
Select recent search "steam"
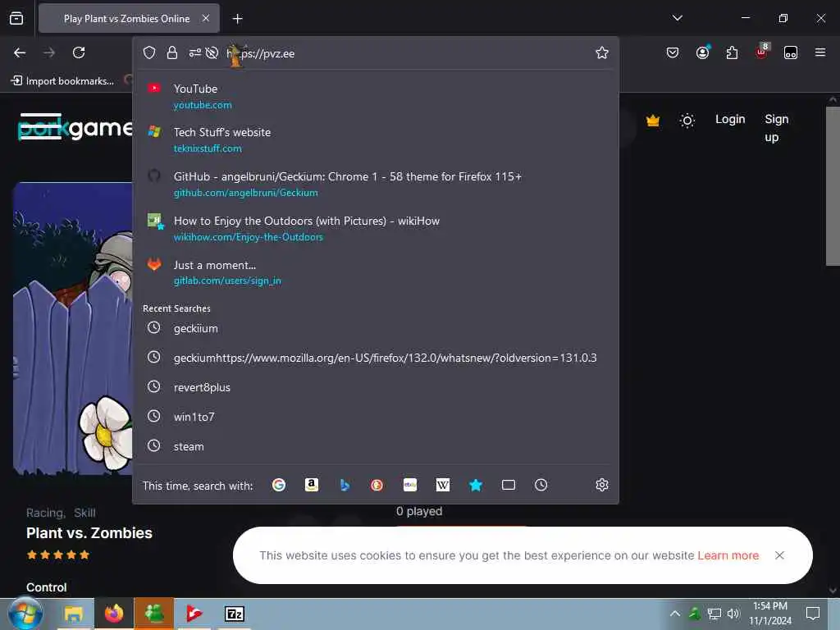375,446
